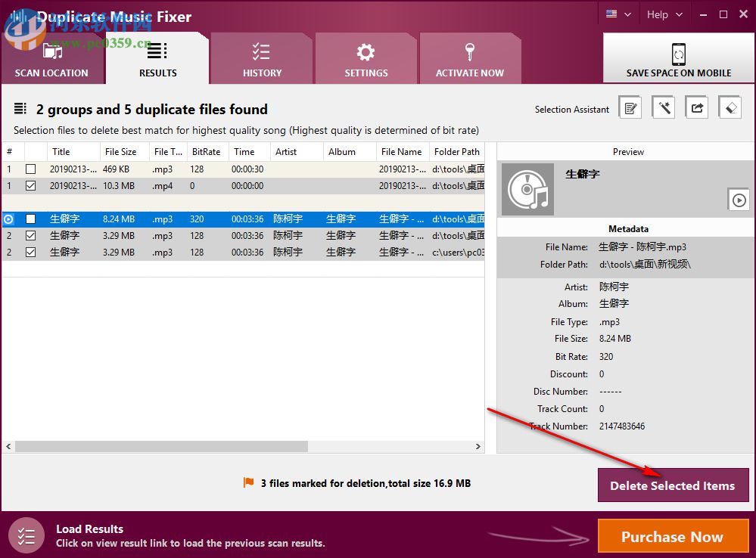756x558 pixels.
Task: Switch to the History tab
Action: (x=262, y=58)
